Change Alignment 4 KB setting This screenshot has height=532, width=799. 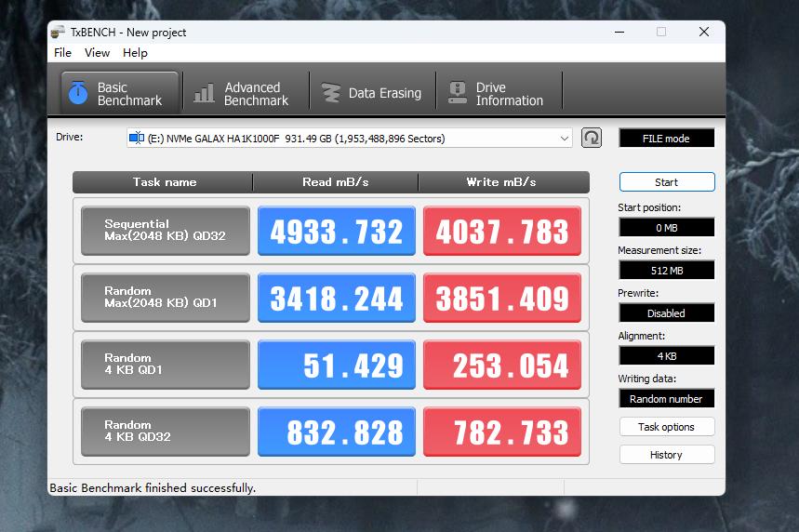667,355
